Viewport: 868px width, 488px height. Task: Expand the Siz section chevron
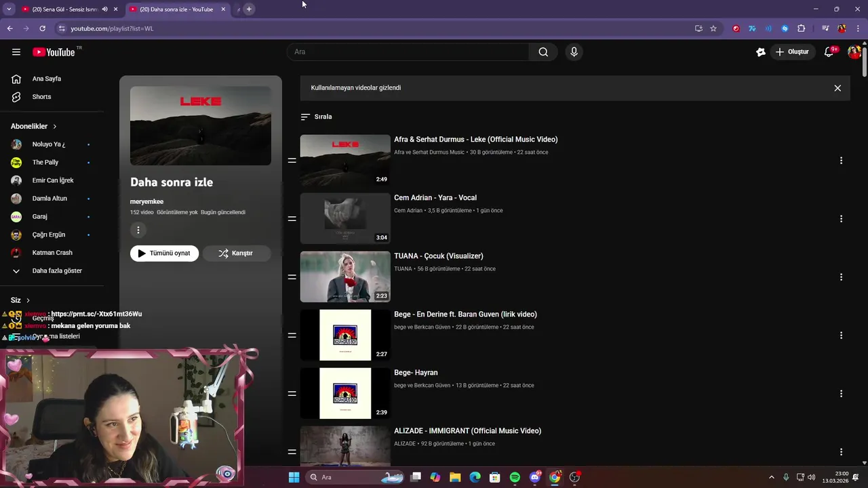28,300
